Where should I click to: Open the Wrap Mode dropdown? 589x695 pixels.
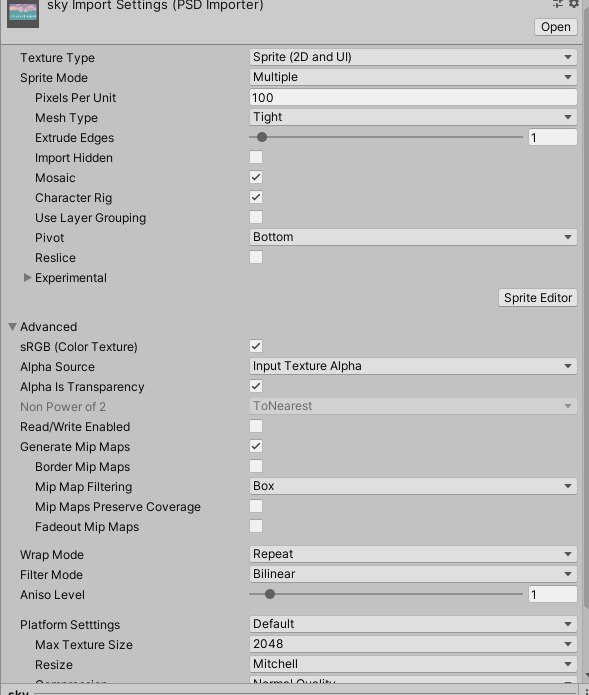413,554
